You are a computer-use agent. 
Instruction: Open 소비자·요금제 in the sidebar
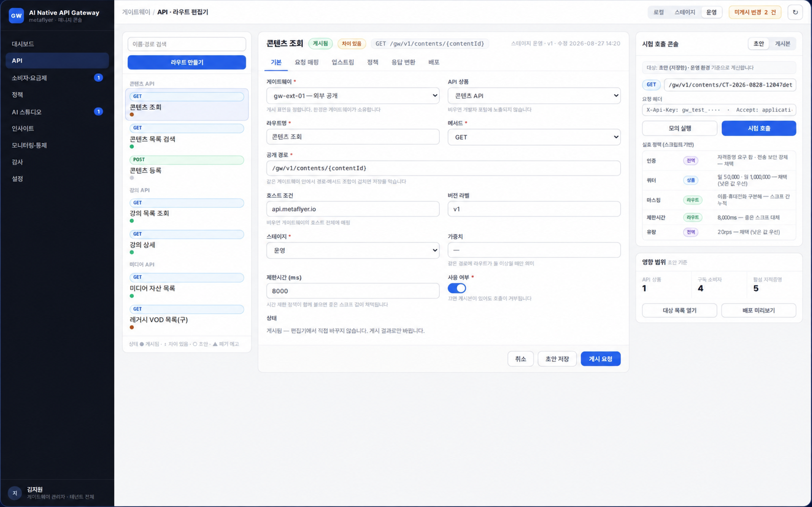coord(57,78)
